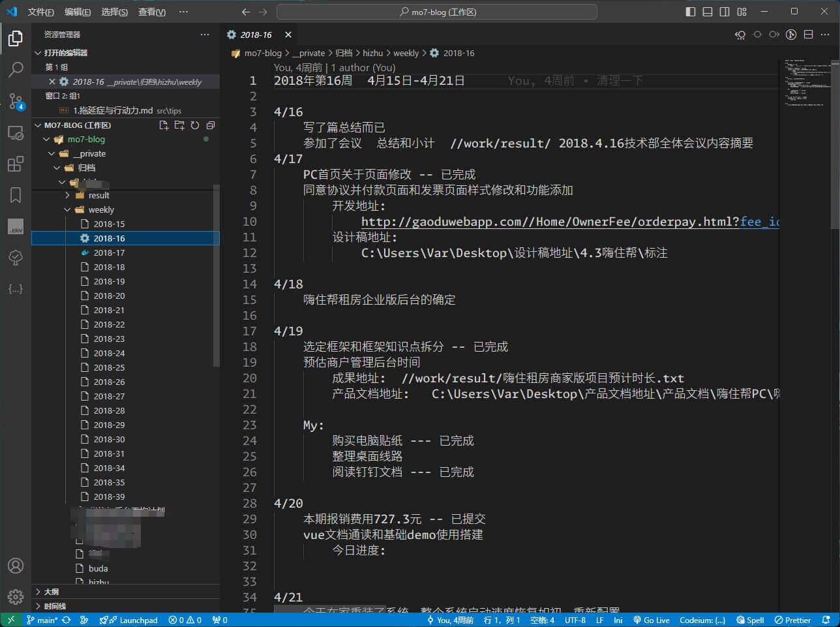
Task: Toggle the bottom panel visibility
Action: 708,12
